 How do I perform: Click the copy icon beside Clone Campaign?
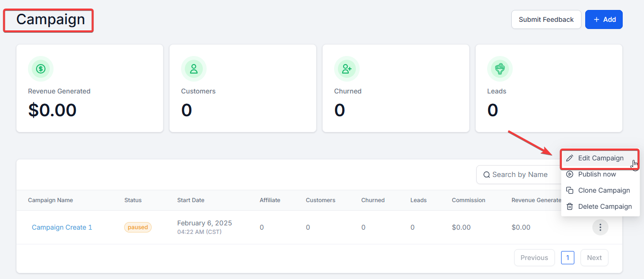click(570, 190)
